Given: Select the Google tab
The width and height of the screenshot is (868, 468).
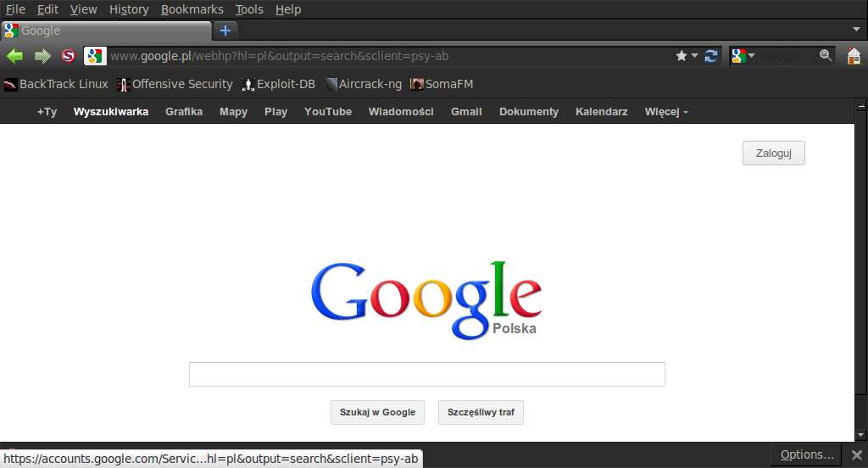Looking at the screenshot, I should (x=106, y=31).
